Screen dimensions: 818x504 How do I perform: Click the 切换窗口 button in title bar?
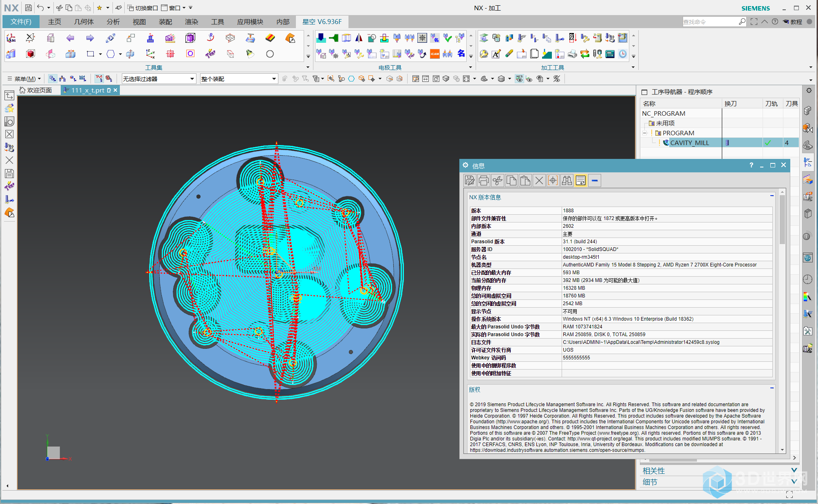143,8
